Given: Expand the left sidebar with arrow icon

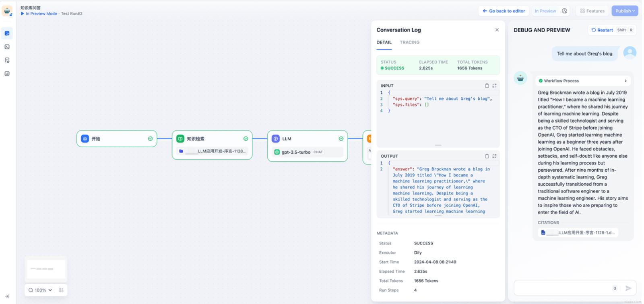Looking at the screenshot, I should (x=7, y=296).
